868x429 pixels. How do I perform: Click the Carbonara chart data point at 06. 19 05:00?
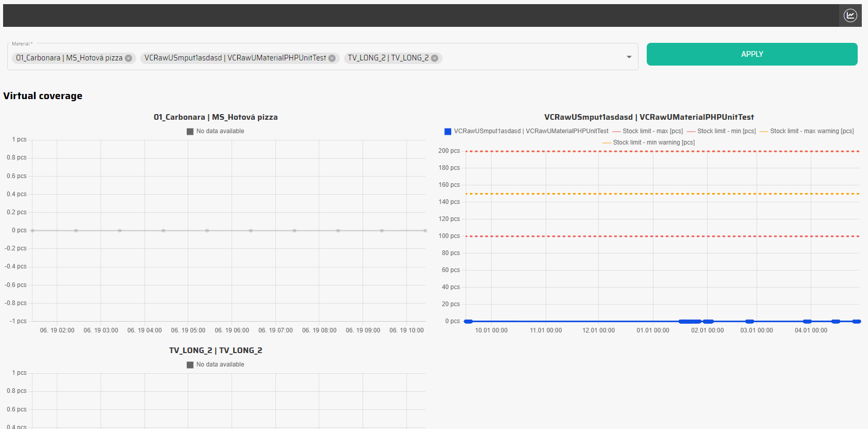[x=207, y=231]
